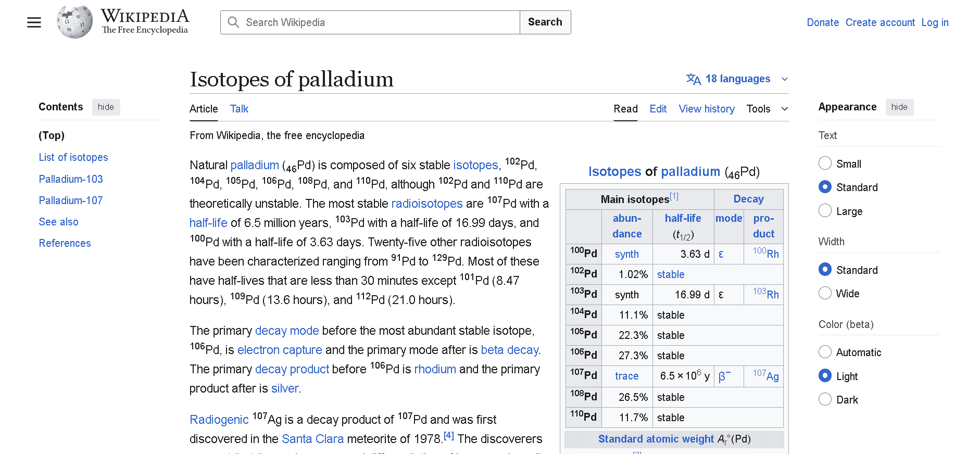This screenshot has width=980, height=454.
Task: Click the 107Ag decay product link
Action: coord(766,375)
